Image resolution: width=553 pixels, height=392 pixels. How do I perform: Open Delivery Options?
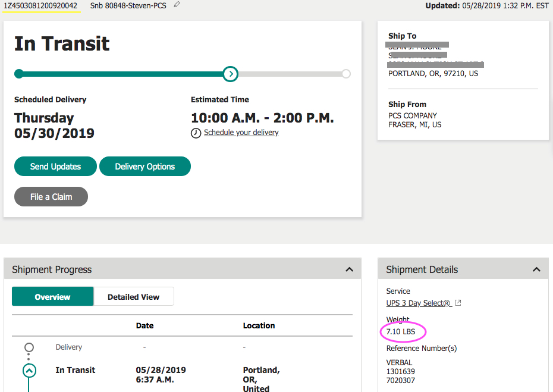tap(144, 167)
